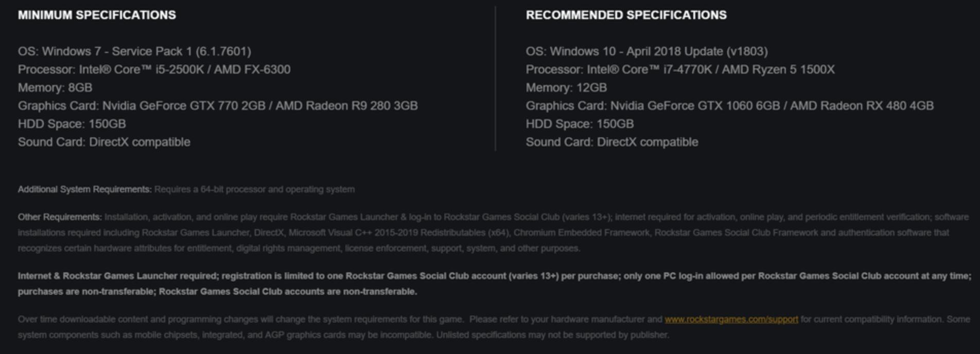
Task: Click the 64-bit processor requirement text
Action: coord(254,189)
